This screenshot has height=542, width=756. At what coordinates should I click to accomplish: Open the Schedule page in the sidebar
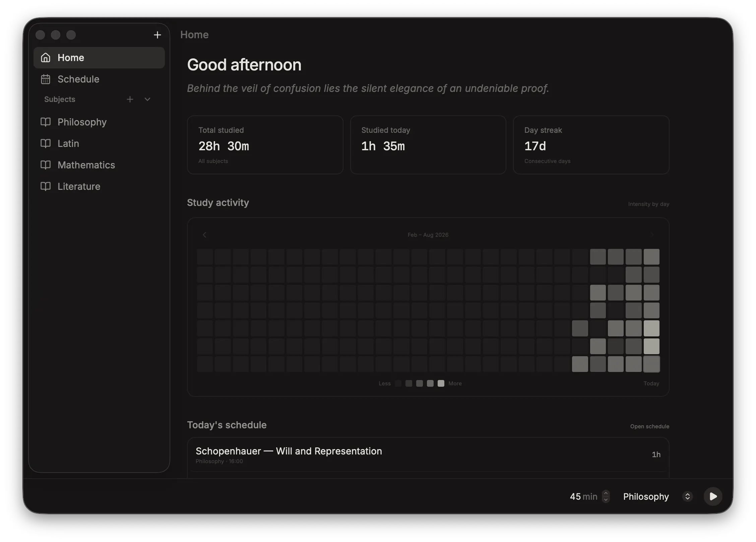(x=99, y=79)
